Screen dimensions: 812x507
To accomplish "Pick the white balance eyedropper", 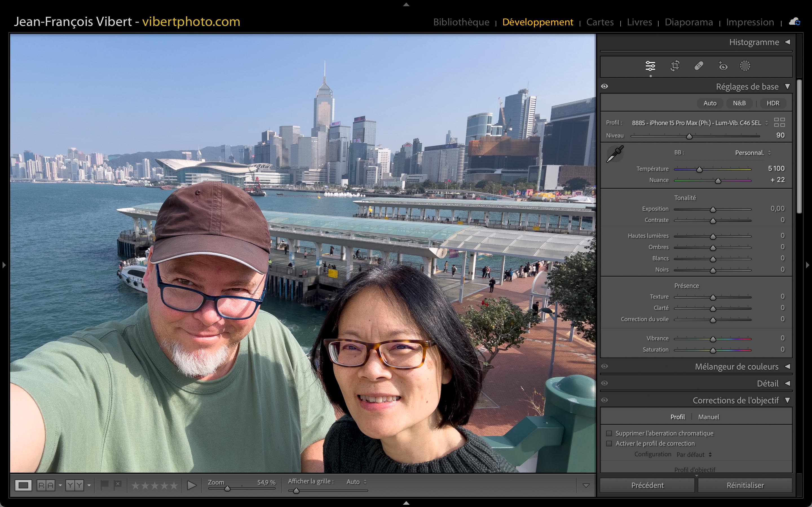I will pos(615,154).
